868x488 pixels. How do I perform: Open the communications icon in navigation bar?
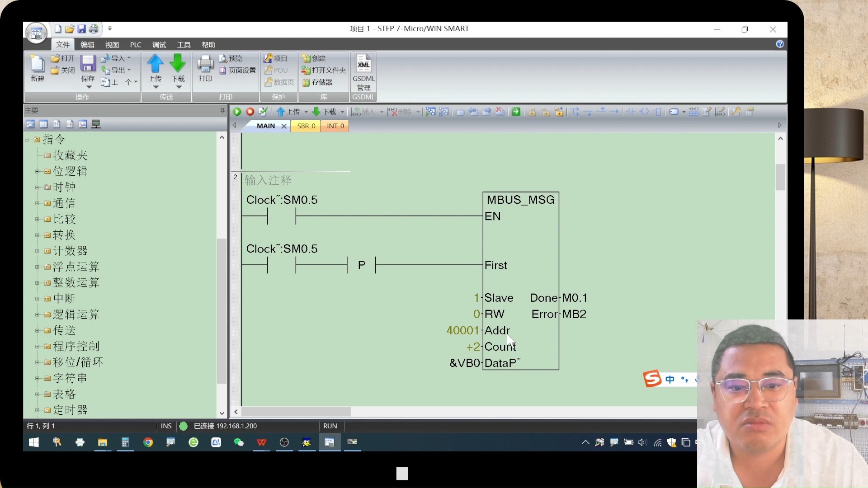click(96, 124)
